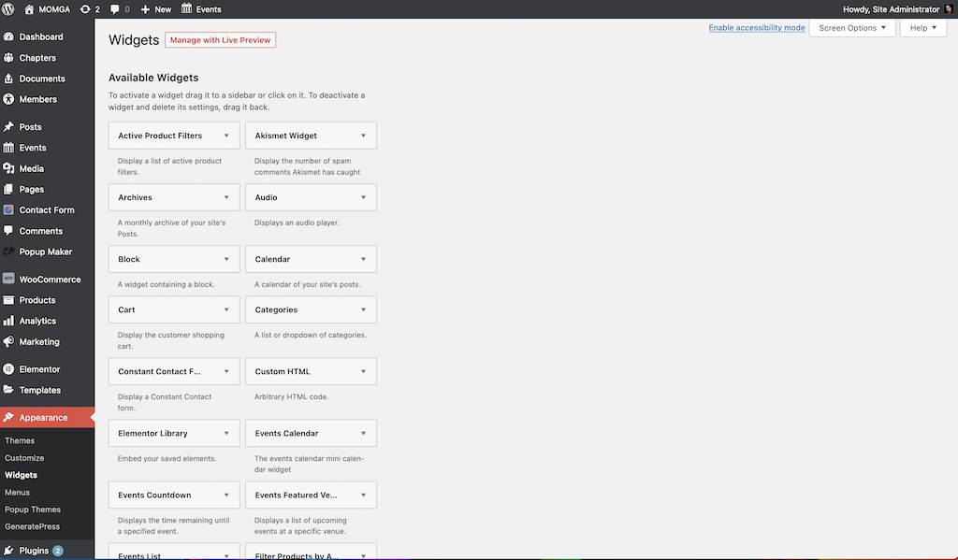This screenshot has height=560, width=958.
Task: Click the Dashboard gauge icon
Action: pyautogui.click(x=8, y=36)
